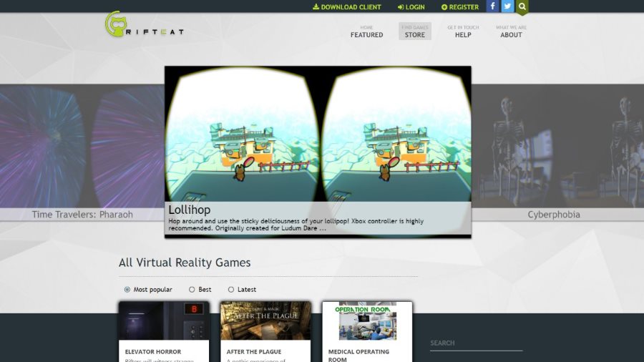Click the Search input field
Viewport: 644px width, 362px height.
pyautogui.click(x=476, y=343)
